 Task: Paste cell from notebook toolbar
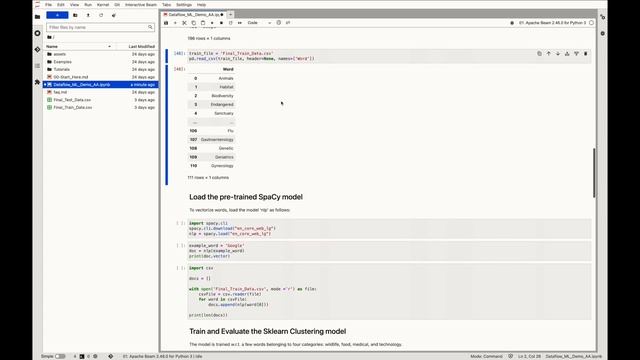pos(203,23)
